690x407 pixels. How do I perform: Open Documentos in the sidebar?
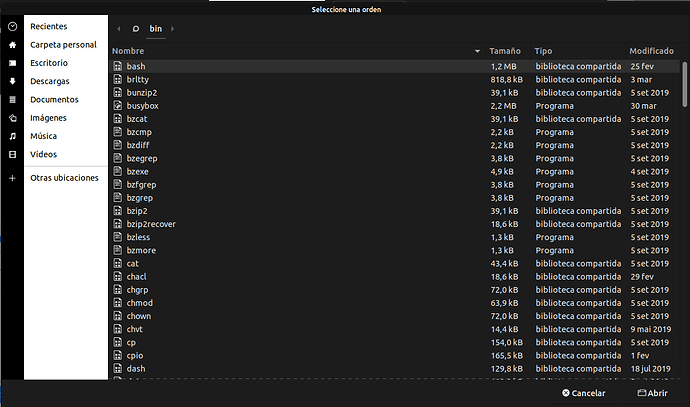(54, 100)
